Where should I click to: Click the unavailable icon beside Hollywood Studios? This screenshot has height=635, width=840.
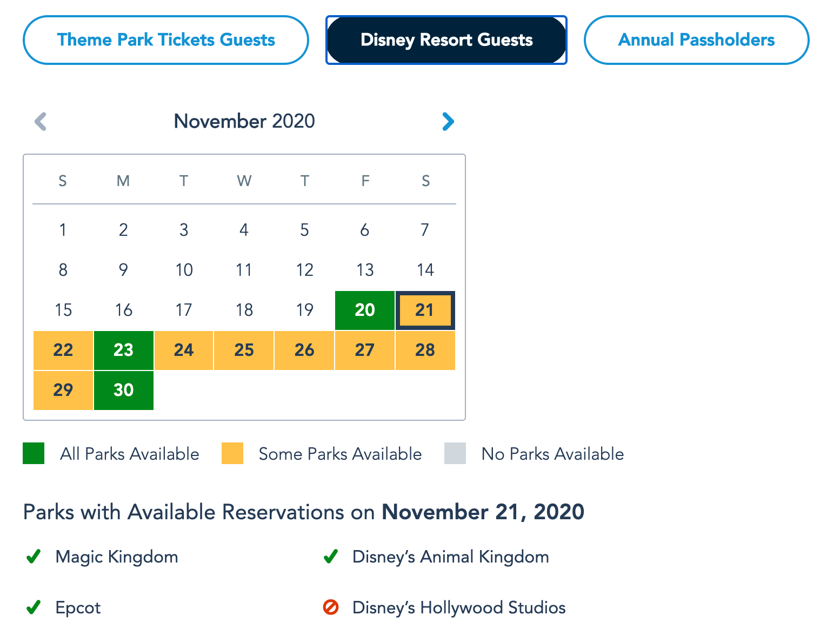tap(330, 607)
